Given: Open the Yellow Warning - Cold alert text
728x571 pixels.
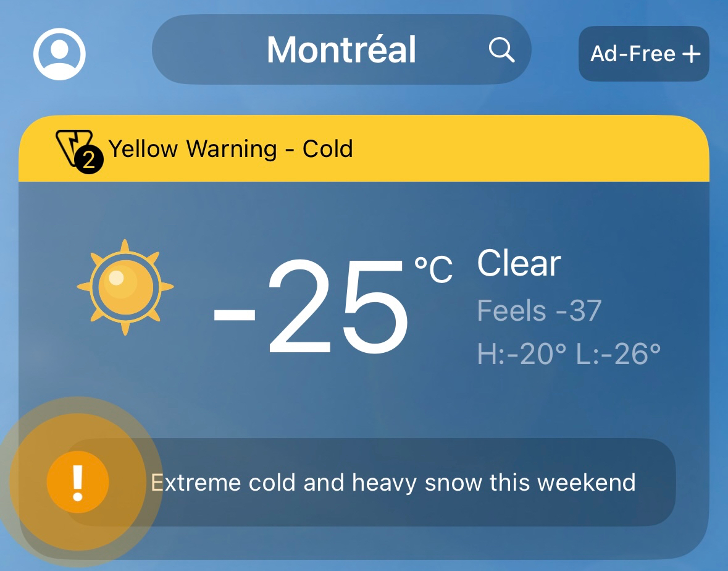Looking at the screenshot, I should pos(230,149).
